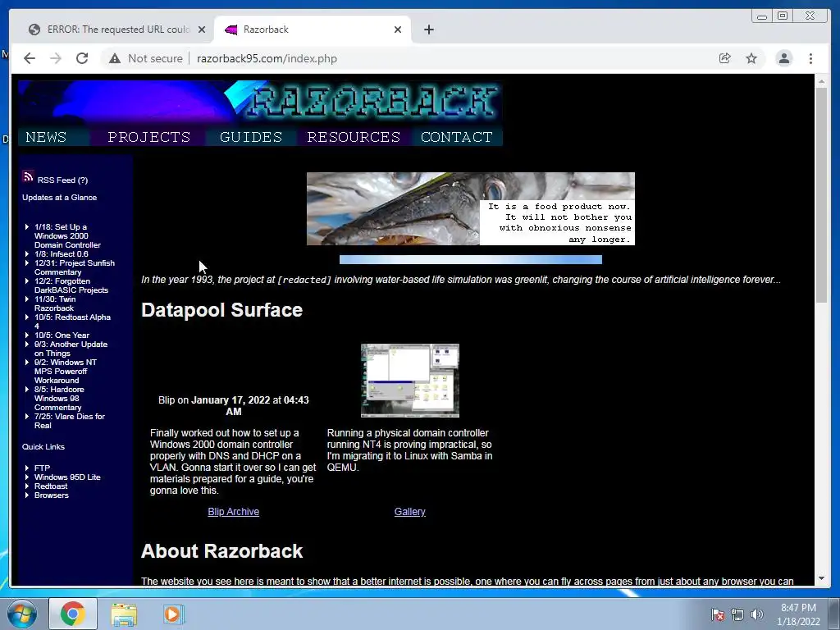Click the Not secure warning icon

[x=115, y=58]
